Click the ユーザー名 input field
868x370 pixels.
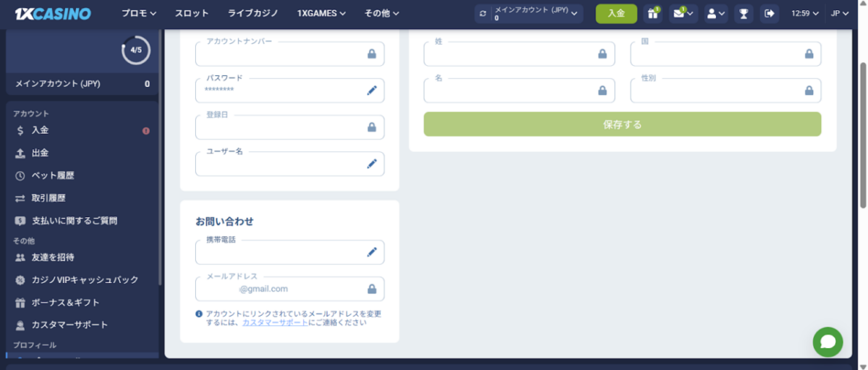(x=289, y=164)
